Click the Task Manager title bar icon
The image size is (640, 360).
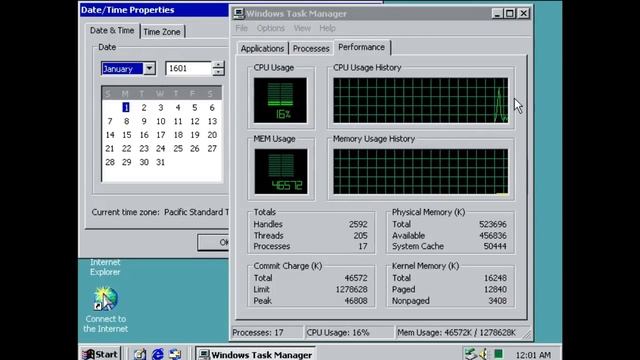click(239, 13)
